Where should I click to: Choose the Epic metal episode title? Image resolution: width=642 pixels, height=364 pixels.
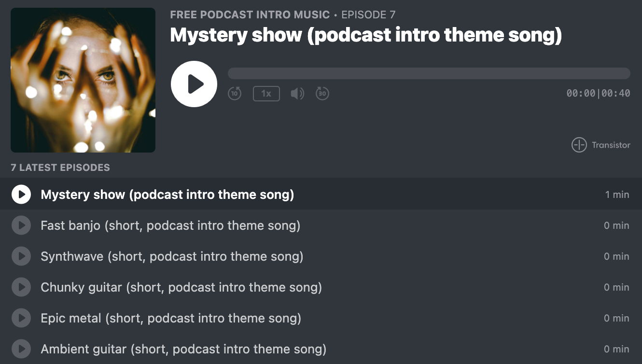pyautogui.click(x=171, y=318)
